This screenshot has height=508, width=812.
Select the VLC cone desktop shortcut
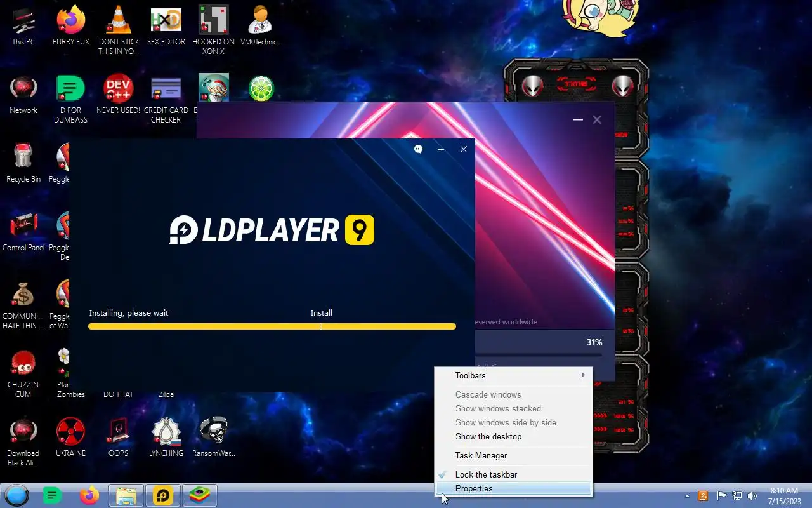[x=118, y=30]
